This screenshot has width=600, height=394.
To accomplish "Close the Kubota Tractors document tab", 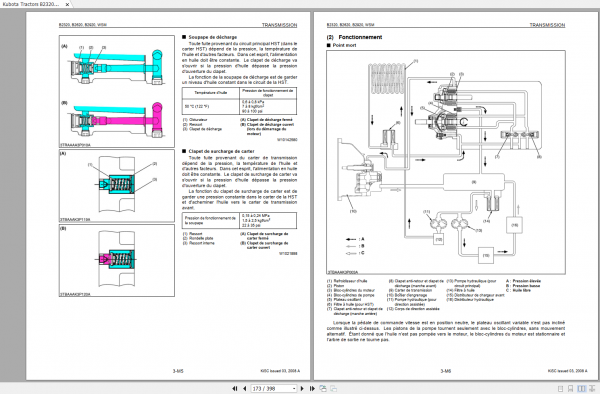I will 67,4.
